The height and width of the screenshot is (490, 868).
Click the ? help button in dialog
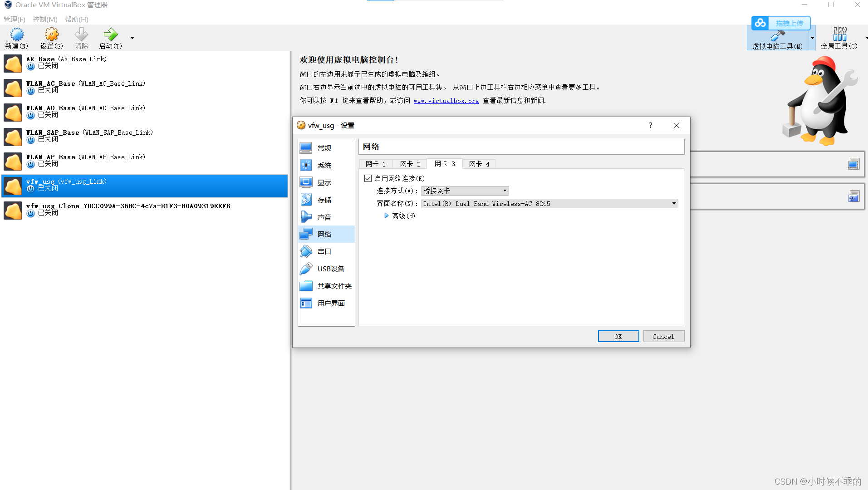(x=650, y=125)
